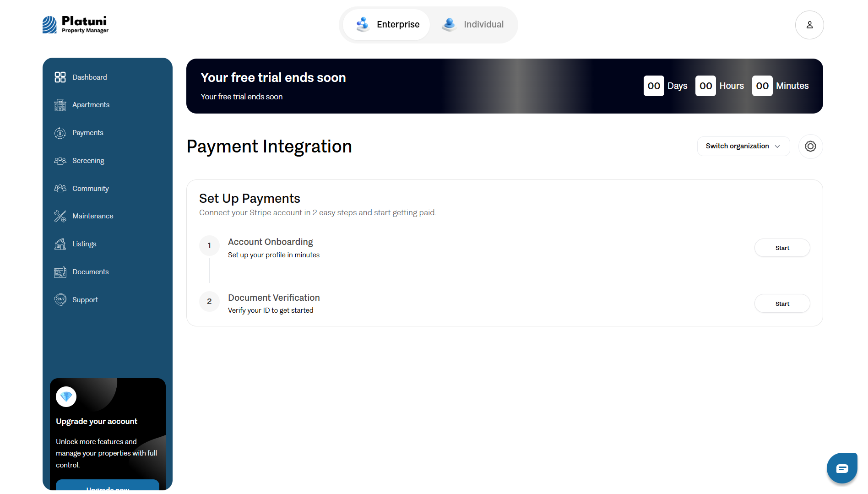Image resolution: width=868 pixels, height=494 pixels.
Task: Click the settings gear icon beside Switch organization
Action: (x=810, y=147)
